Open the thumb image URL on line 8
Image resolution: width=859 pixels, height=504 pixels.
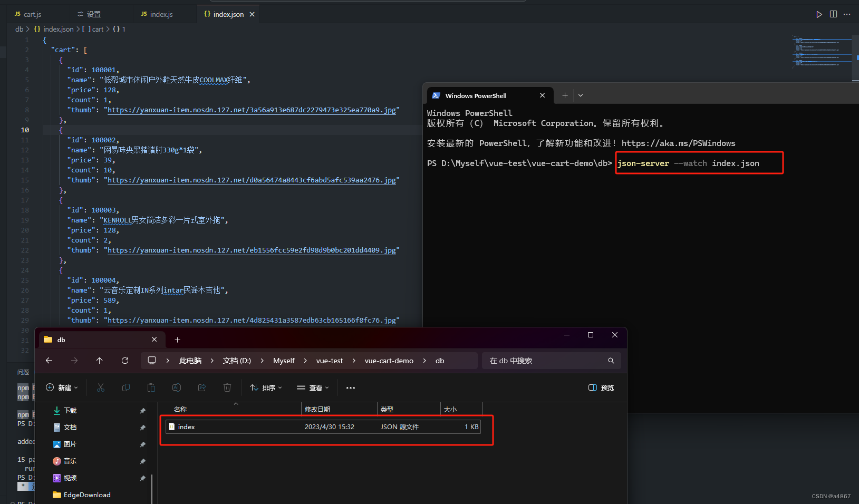click(252, 110)
